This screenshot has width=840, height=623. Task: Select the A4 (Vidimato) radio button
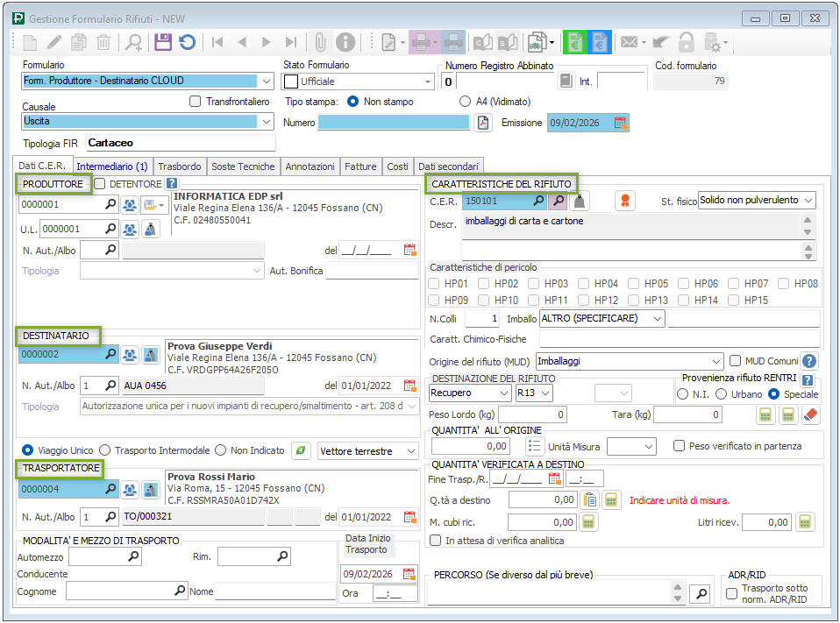coord(465,102)
